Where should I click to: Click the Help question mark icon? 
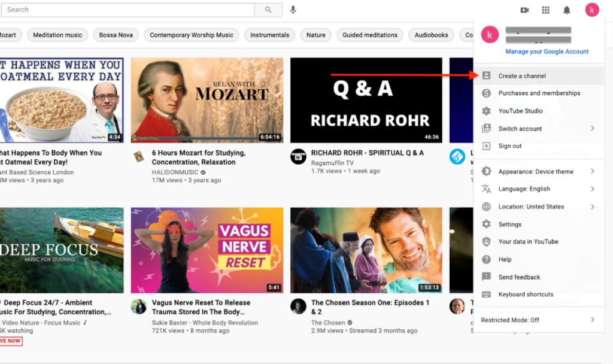[x=487, y=259]
